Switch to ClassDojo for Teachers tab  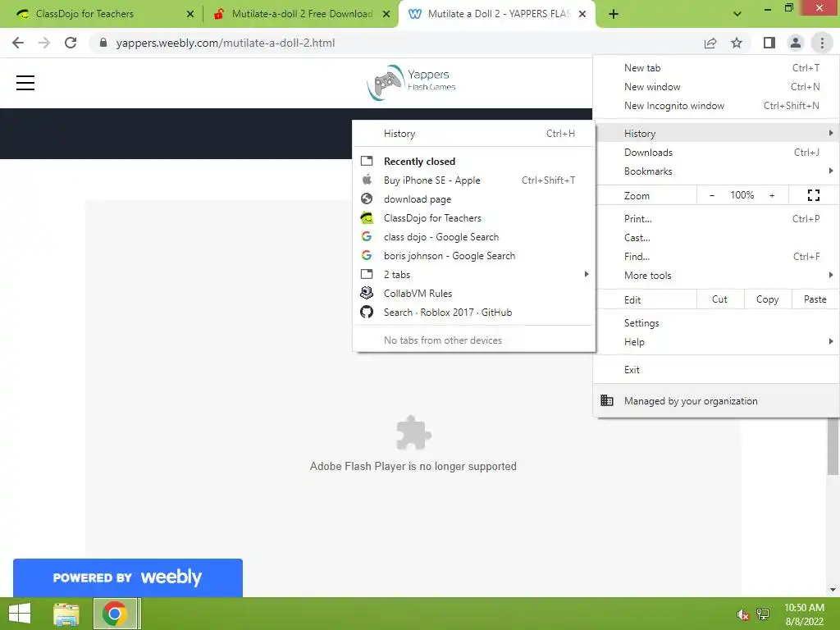[102, 14]
